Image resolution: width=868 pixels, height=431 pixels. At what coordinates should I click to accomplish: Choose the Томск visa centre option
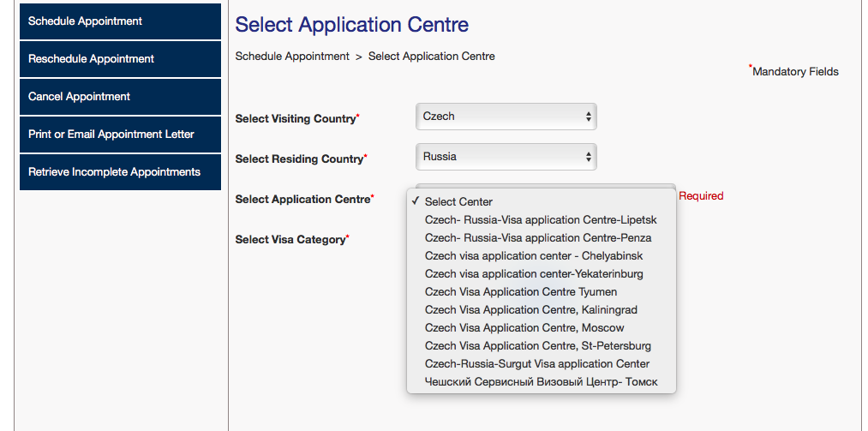tap(541, 382)
